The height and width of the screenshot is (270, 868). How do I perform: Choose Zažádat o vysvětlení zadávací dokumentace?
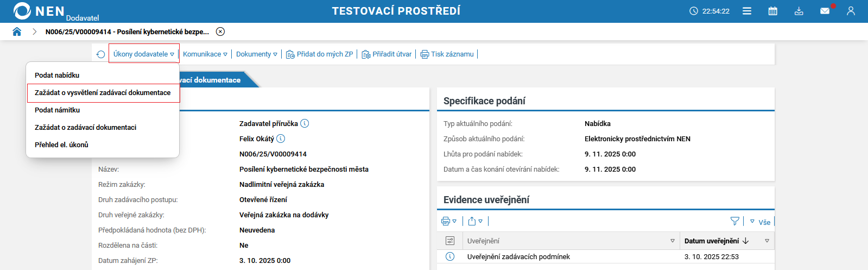click(103, 93)
